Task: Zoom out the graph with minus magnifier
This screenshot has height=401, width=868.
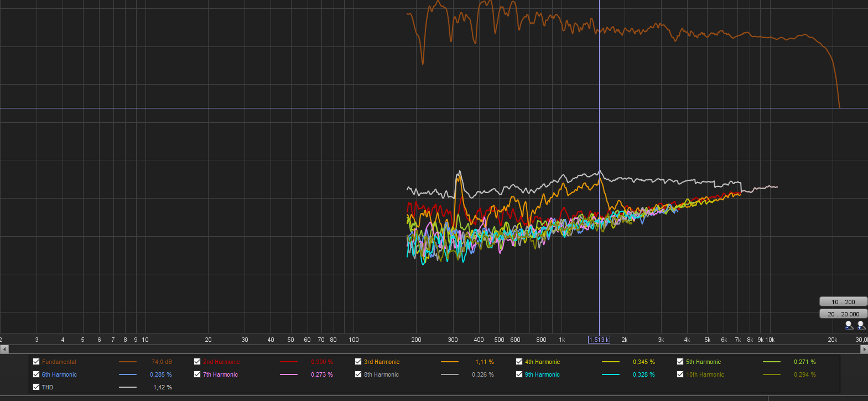Action: tap(849, 325)
